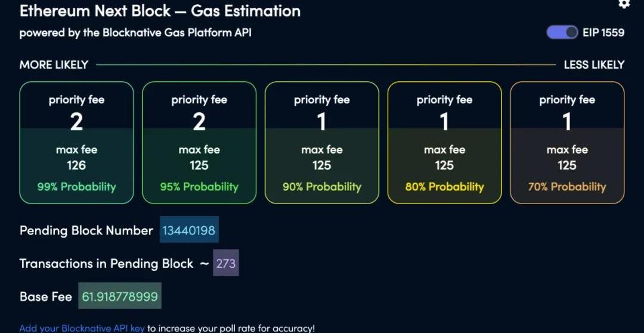Open settings via the gear icon
The width and height of the screenshot is (644, 333).
click(x=624, y=4)
